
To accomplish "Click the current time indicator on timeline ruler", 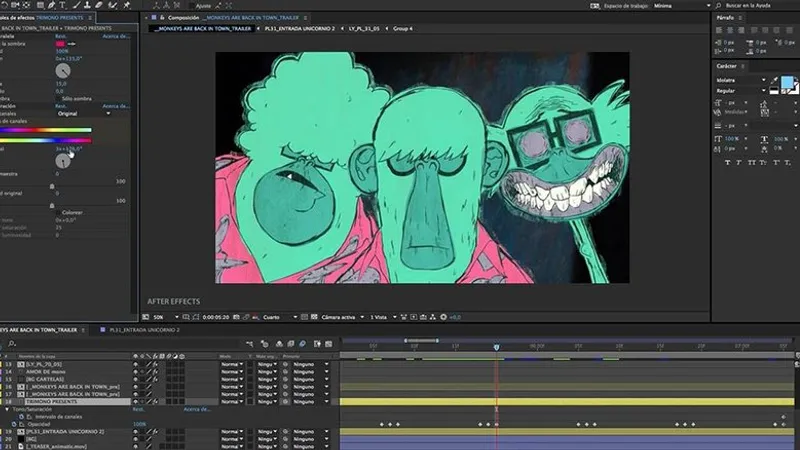I will (496, 347).
